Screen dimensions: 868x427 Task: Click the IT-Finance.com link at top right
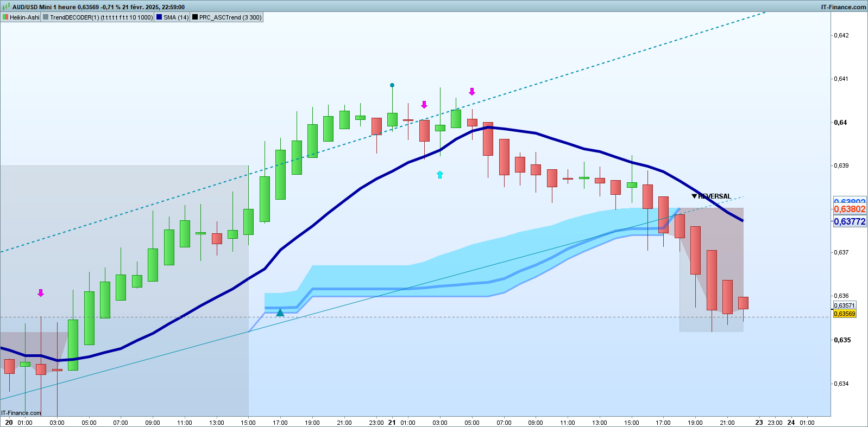pos(844,7)
